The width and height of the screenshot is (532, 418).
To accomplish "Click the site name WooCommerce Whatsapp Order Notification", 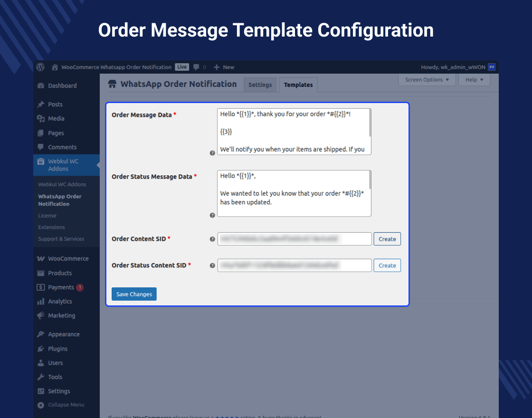I will [116, 67].
